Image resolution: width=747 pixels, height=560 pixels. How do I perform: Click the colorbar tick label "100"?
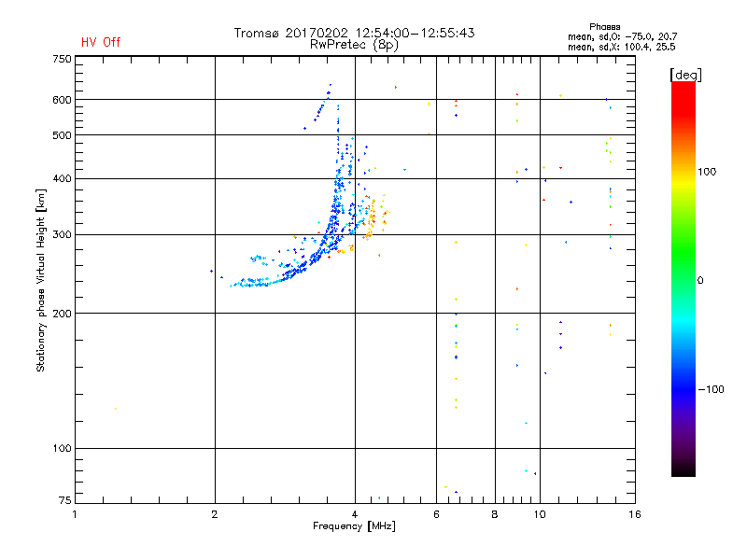(x=707, y=172)
